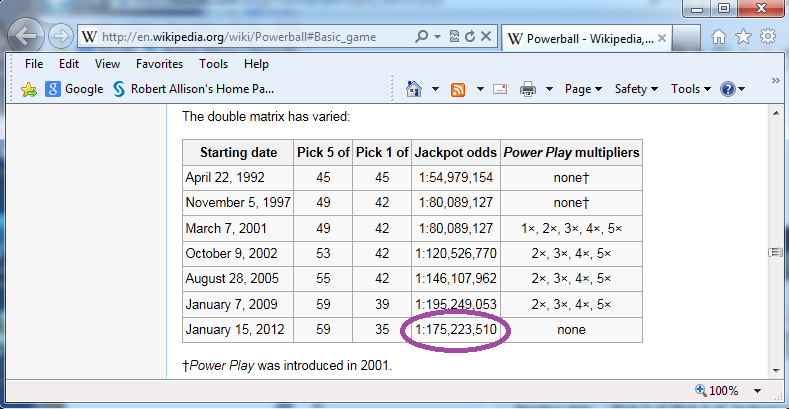Go to home page via house icon
This screenshot has height=409, width=789.
(719, 37)
